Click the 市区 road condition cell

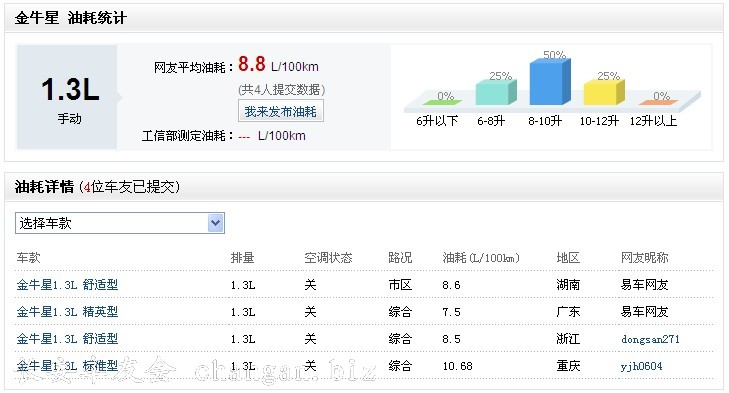click(x=400, y=285)
